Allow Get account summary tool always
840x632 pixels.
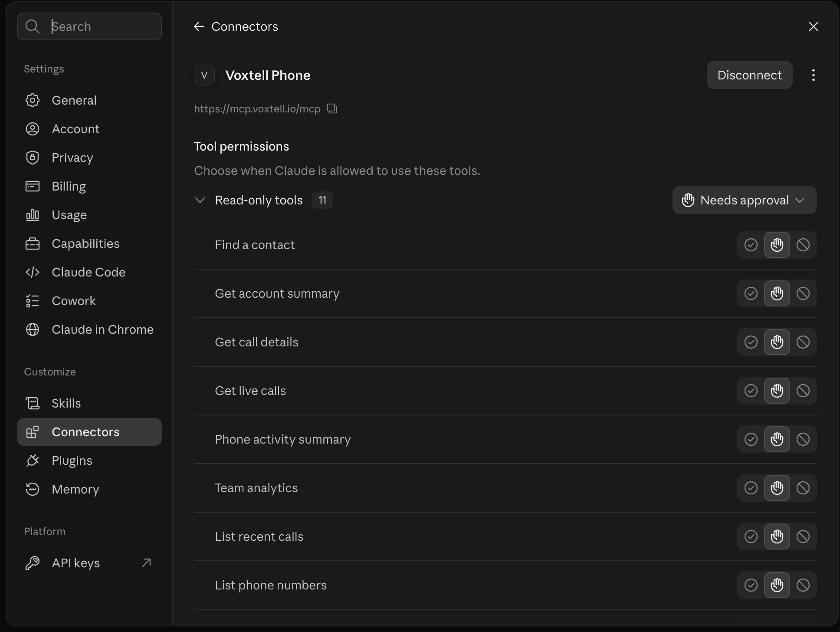[x=751, y=293]
